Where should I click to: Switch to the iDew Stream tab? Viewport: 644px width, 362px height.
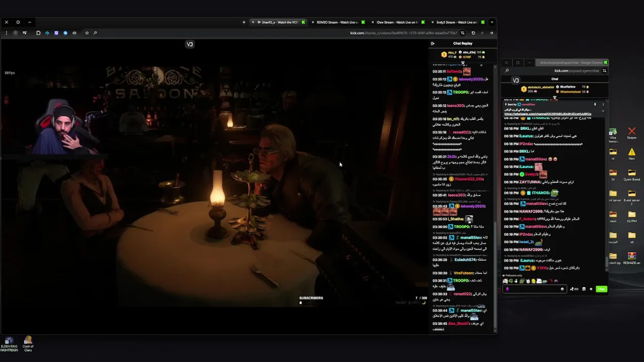(397, 22)
